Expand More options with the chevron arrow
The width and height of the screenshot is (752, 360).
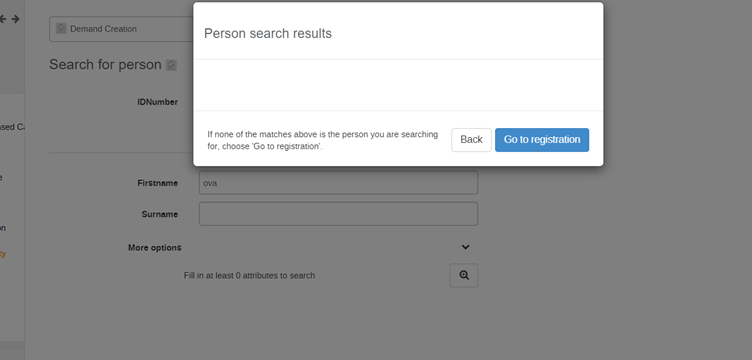465,247
